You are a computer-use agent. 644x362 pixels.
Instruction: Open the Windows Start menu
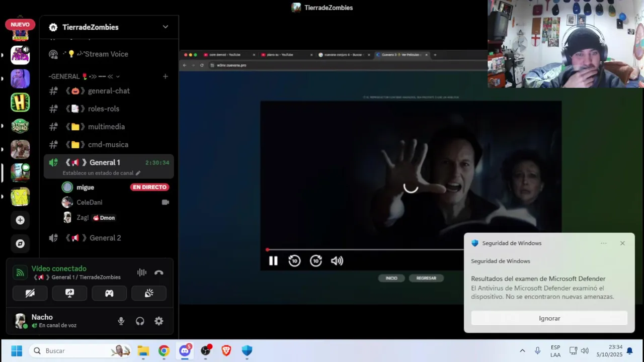click(x=17, y=350)
